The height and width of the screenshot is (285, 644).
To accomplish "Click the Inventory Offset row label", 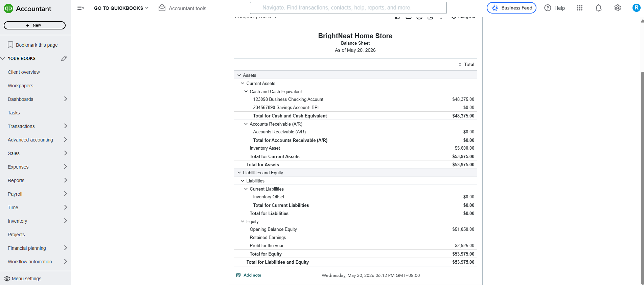I will 269,197.
